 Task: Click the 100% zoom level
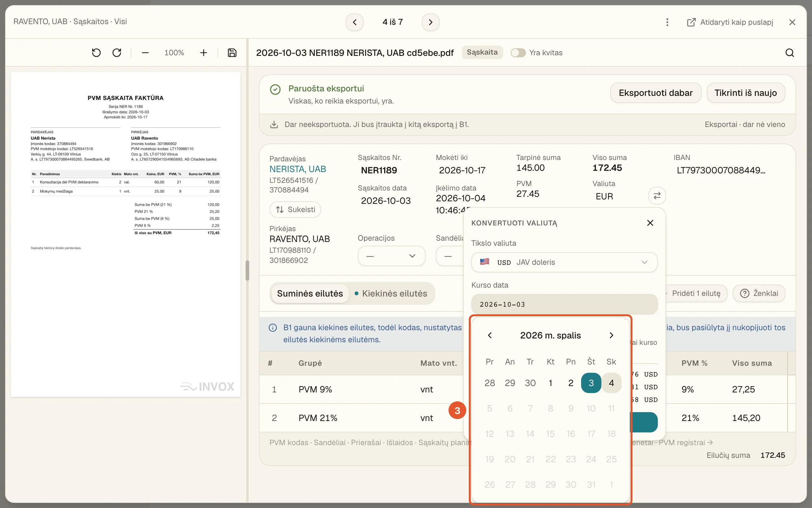[x=174, y=53]
